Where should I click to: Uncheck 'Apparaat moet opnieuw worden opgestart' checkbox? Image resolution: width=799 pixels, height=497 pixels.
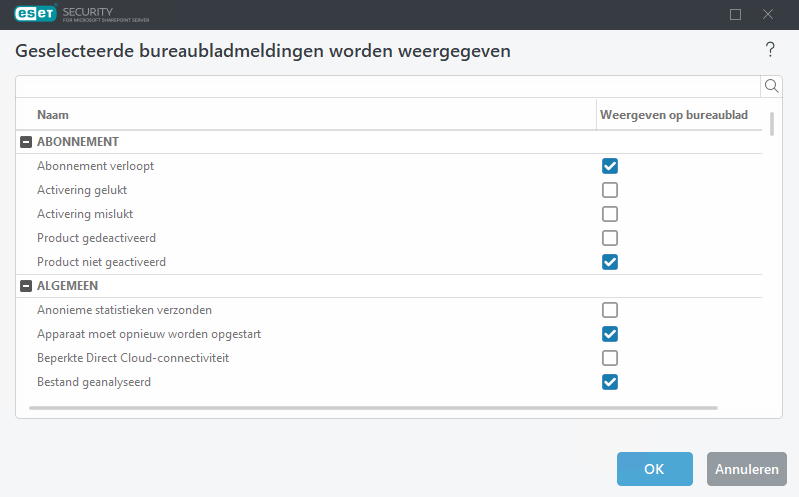(x=610, y=334)
